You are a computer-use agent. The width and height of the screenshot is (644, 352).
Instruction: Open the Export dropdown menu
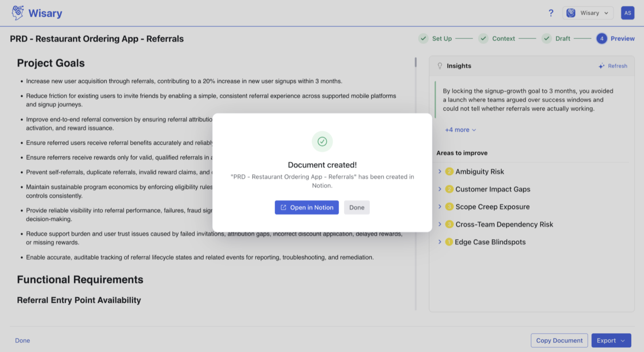pyautogui.click(x=611, y=340)
